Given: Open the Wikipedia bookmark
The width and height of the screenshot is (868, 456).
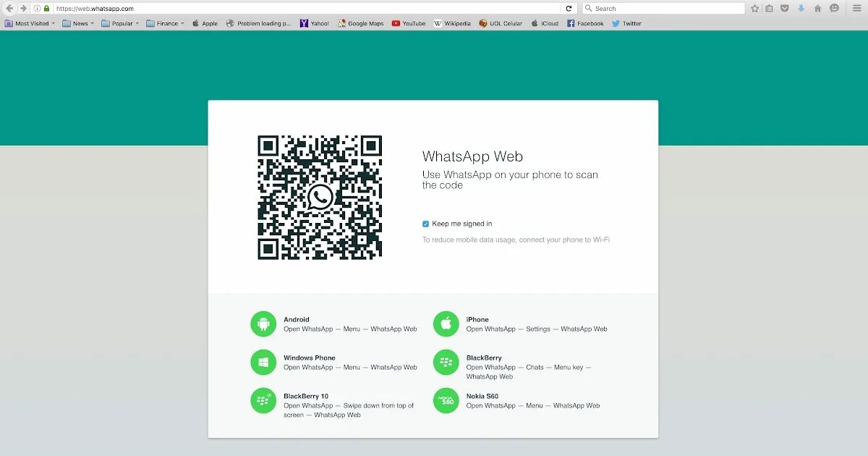Looking at the screenshot, I should pyautogui.click(x=452, y=22).
